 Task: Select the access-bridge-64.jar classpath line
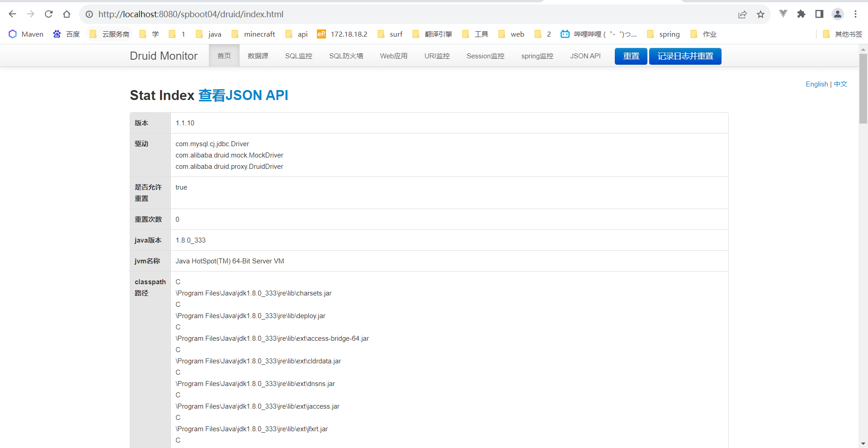pos(273,338)
